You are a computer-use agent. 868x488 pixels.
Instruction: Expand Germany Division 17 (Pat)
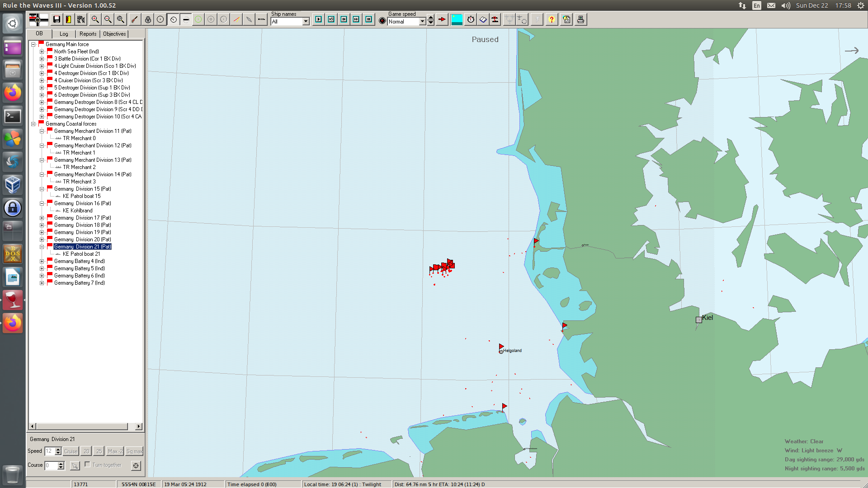[42, 218]
